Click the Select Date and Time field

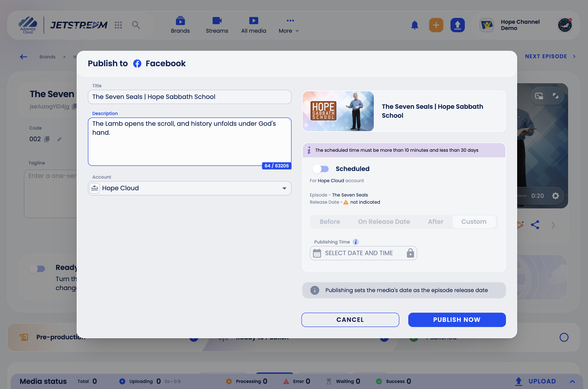click(363, 253)
